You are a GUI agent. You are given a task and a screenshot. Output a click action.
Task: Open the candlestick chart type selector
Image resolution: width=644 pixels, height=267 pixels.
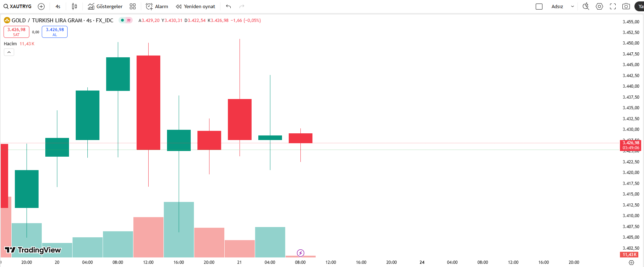pos(74,6)
